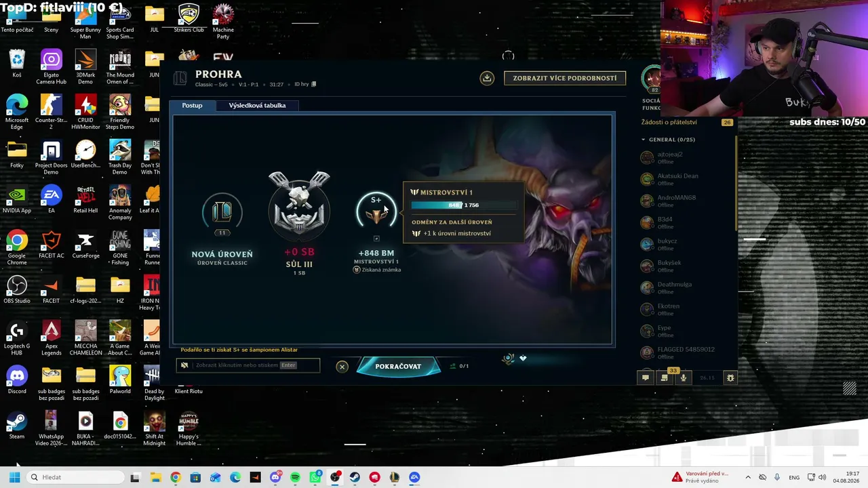Screen dimensions: 868x488
Task: Open the honor icon below the results
Action: (509, 359)
